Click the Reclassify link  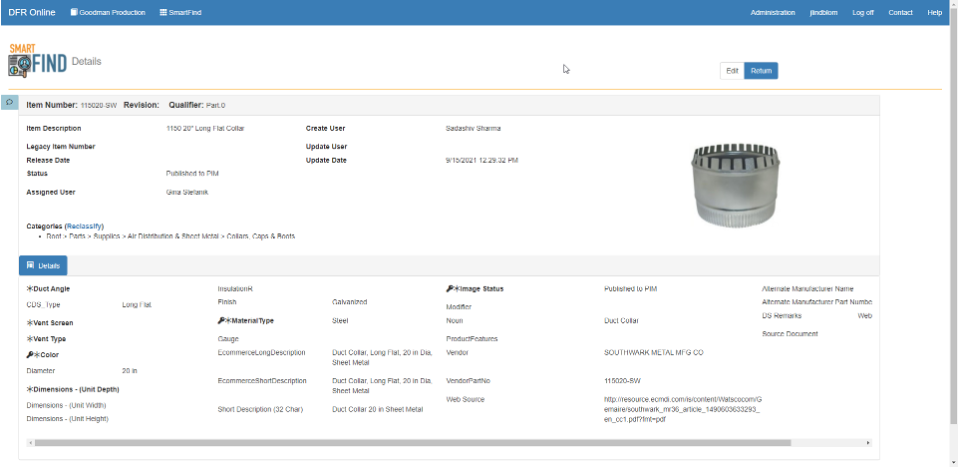84,226
